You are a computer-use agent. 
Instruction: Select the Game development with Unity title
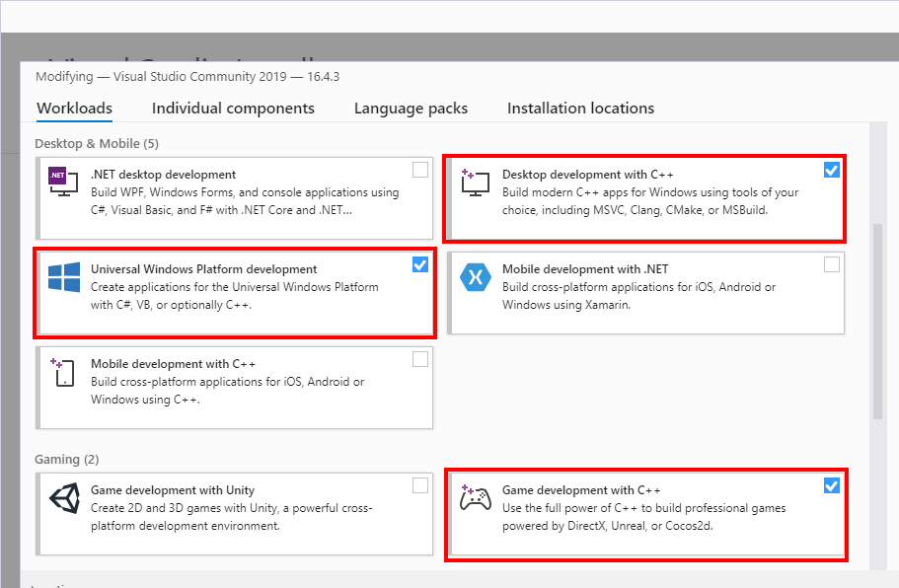(x=173, y=490)
